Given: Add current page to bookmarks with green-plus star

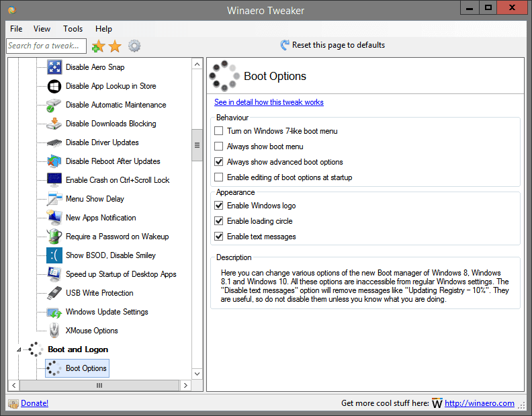Looking at the screenshot, I should pos(98,46).
